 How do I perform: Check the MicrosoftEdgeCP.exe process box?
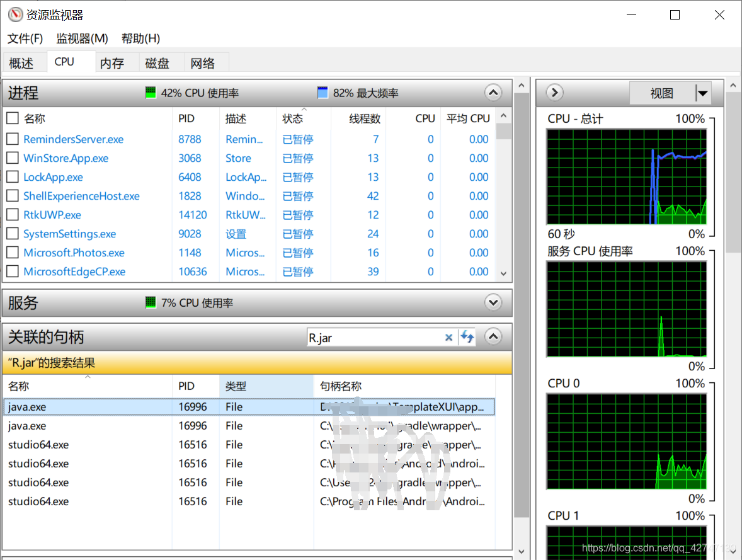(13, 271)
